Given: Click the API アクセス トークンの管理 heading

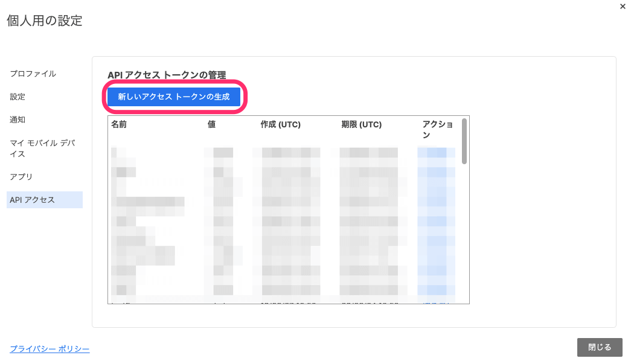Looking at the screenshot, I should (167, 75).
